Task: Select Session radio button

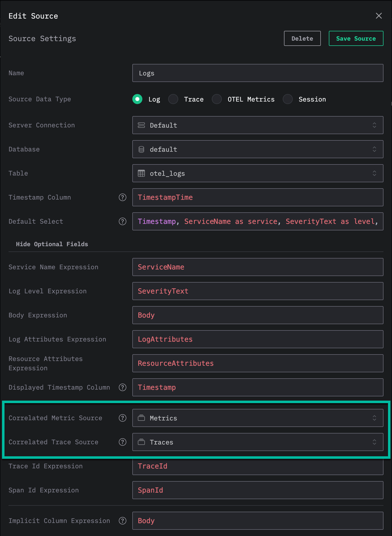Action: tap(288, 99)
